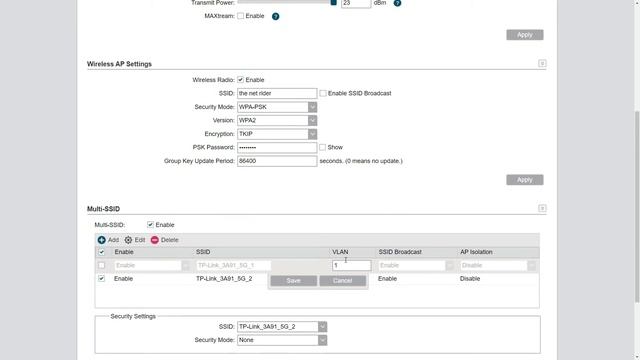The image size is (640, 360).
Task: Click the Transmit Power slider handle
Action: click(333, 2)
